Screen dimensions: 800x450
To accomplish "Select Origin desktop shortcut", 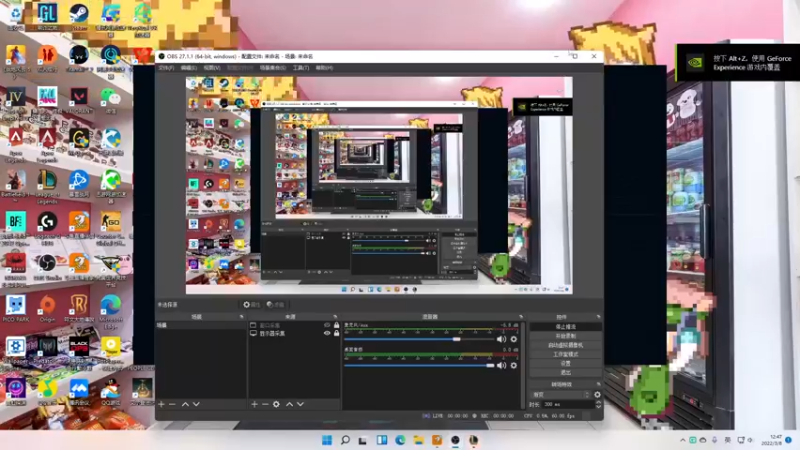I will (x=47, y=308).
